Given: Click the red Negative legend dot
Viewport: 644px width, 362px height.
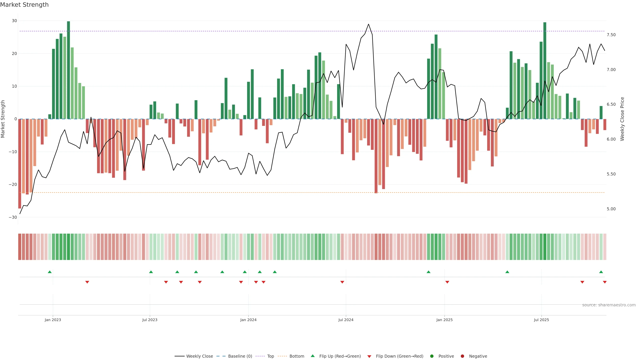Looking at the screenshot, I should [462, 356].
